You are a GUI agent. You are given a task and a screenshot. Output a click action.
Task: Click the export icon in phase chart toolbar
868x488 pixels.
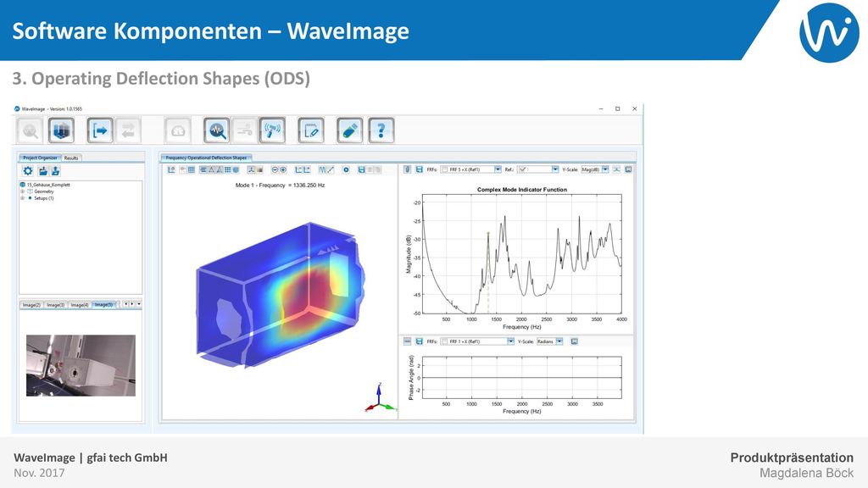pos(574,341)
